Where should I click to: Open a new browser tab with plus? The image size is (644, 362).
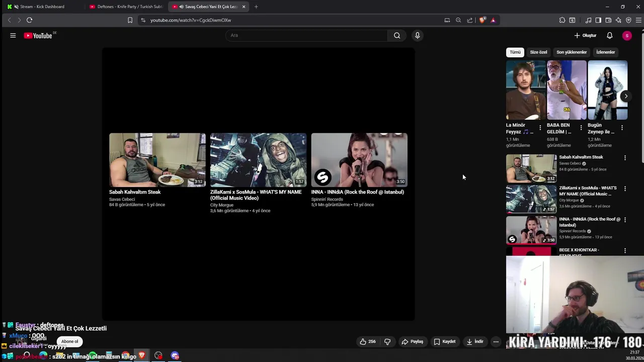tap(256, 7)
